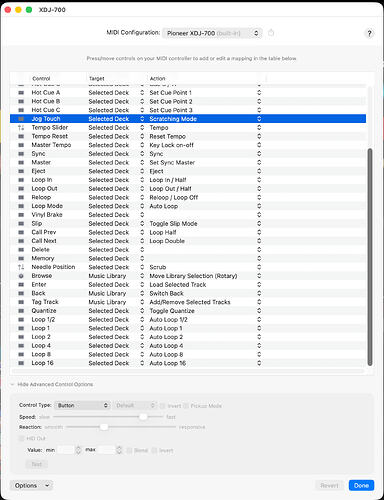Click the Test button
The width and height of the screenshot is (384, 500).
pos(37,464)
